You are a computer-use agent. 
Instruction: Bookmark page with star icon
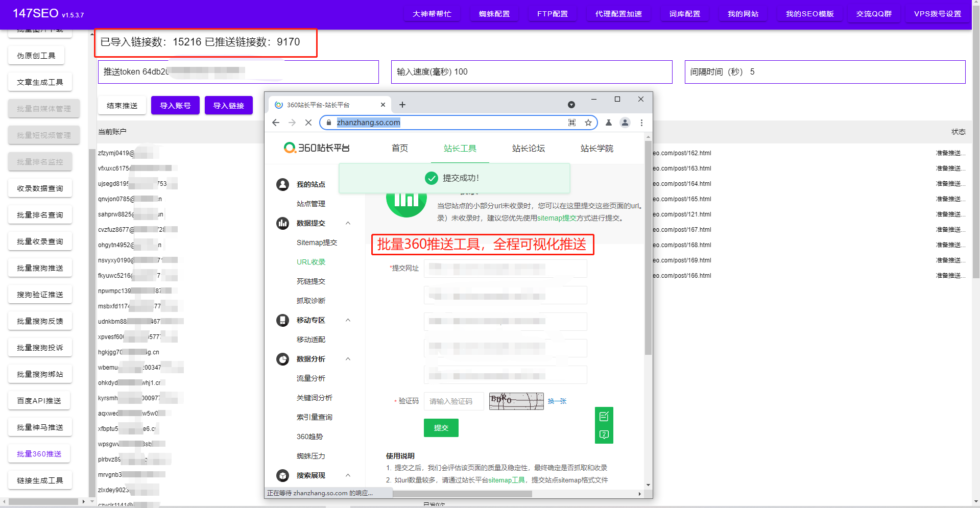588,123
